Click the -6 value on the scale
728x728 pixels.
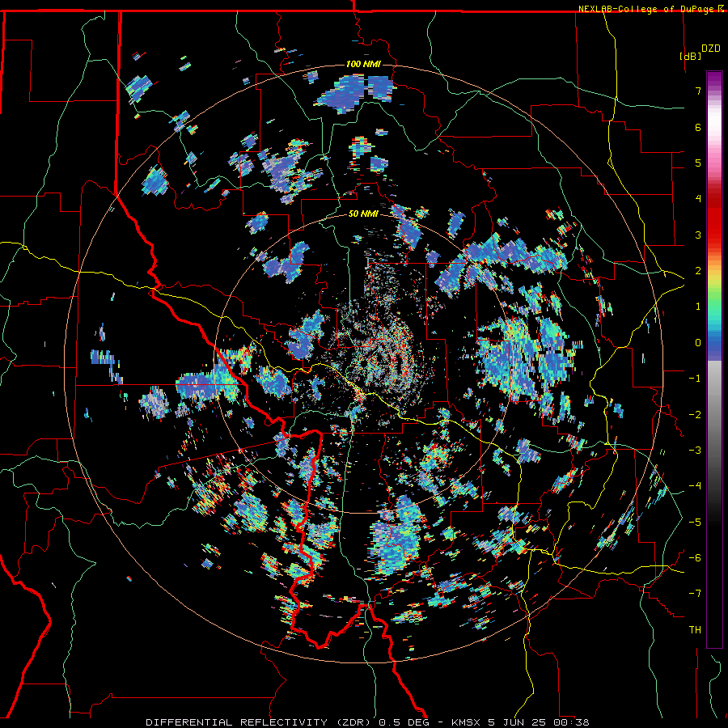[695, 557]
